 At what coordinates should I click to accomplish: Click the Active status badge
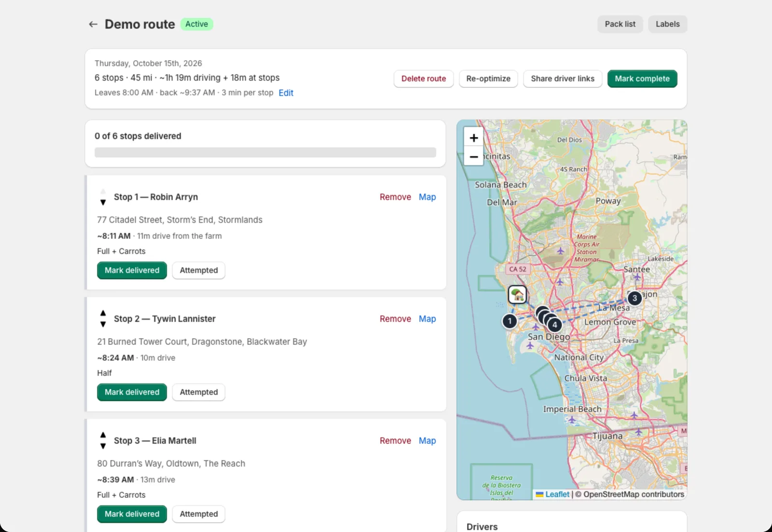tap(197, 24)
